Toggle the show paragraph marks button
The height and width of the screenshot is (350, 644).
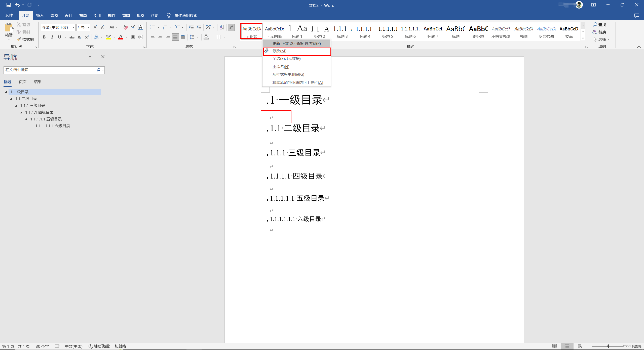click(231, 27)
